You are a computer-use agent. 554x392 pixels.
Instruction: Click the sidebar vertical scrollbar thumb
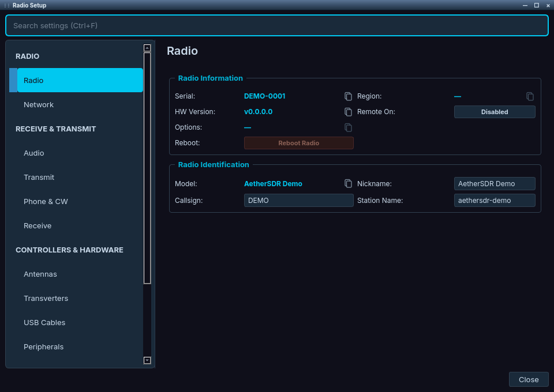tap(147, 168)
